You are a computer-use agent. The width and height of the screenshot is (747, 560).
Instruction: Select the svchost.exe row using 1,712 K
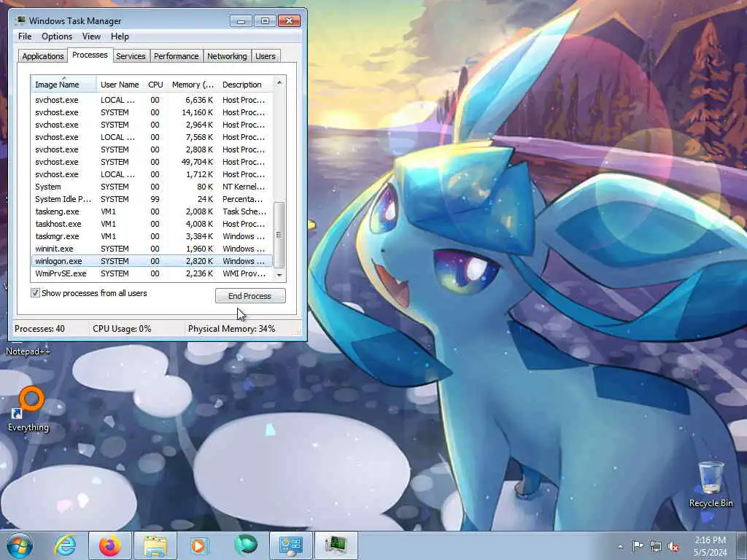tap(152, 174)
